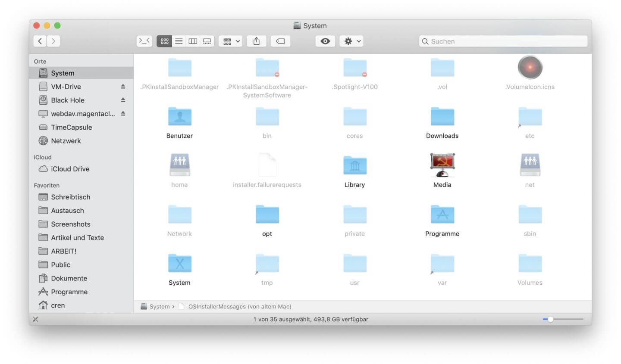Switch to icon view
The width and height of the screenshot is (621, 364).
tap(164, 41)
